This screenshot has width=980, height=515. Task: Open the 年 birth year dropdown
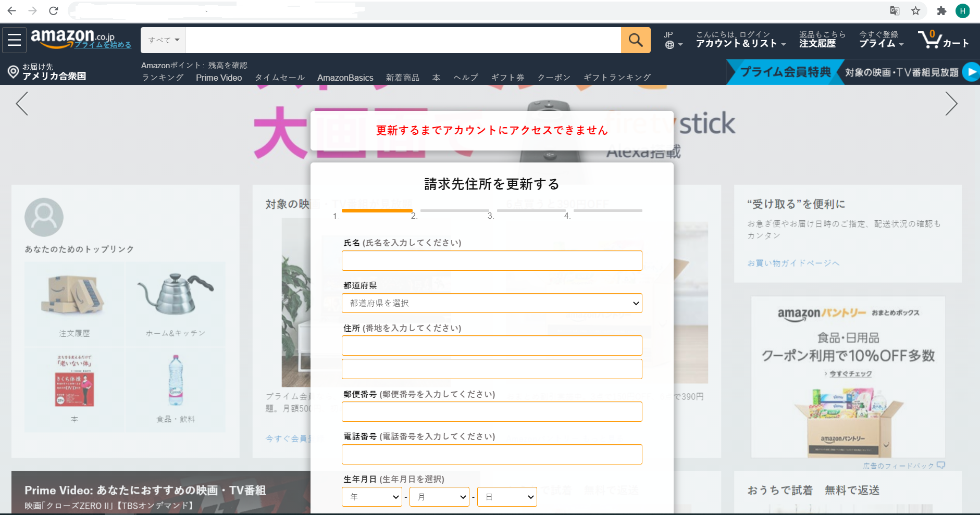tap(372, 497)
